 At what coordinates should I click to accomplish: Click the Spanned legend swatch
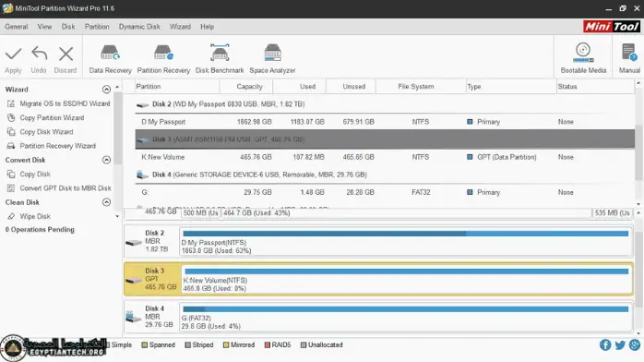144,345
